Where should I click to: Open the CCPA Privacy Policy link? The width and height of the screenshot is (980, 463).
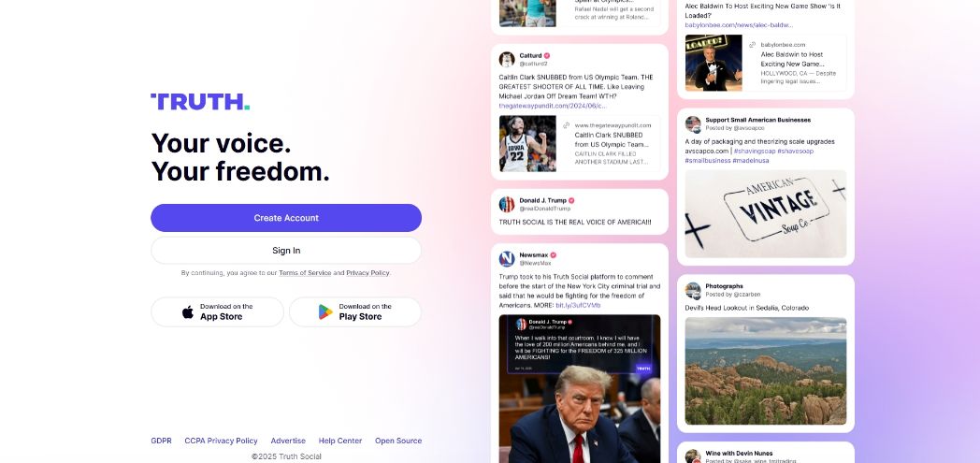click(x=222, y=441)
